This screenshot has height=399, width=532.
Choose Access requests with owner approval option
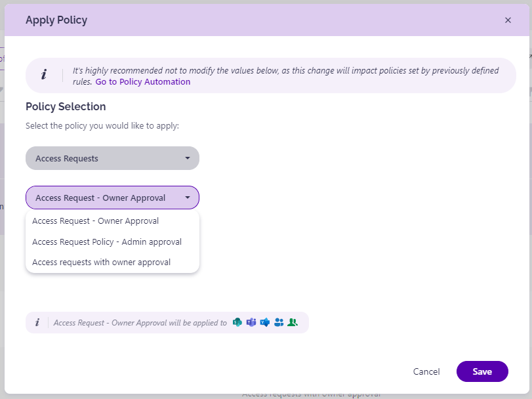coord(102,262)
